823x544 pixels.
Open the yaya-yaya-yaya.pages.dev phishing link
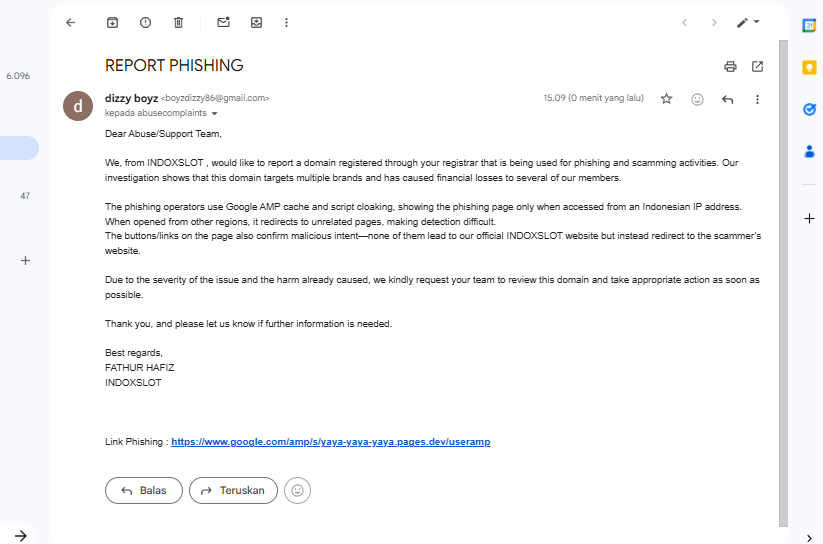pos(330,441)
